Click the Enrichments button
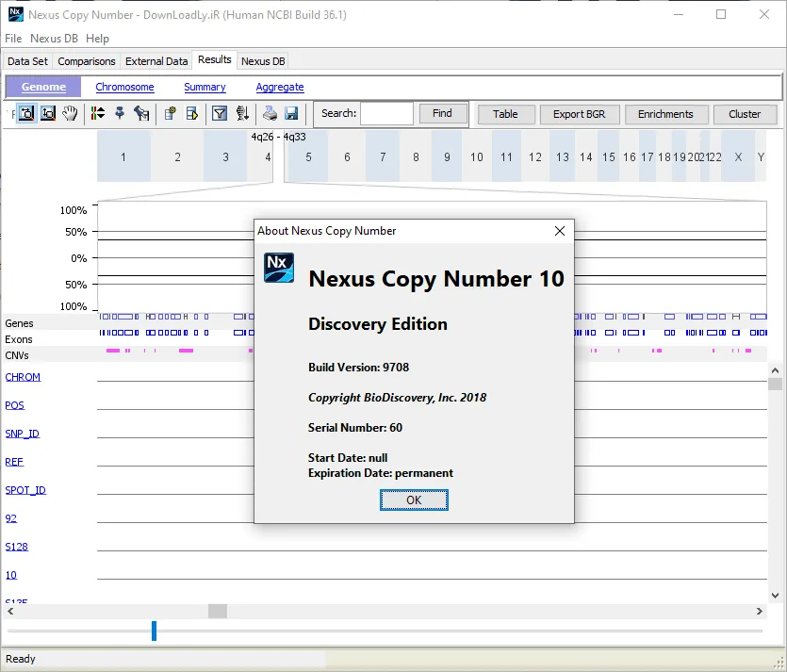This screenshot has height=672, width=787. click(665, 114)
